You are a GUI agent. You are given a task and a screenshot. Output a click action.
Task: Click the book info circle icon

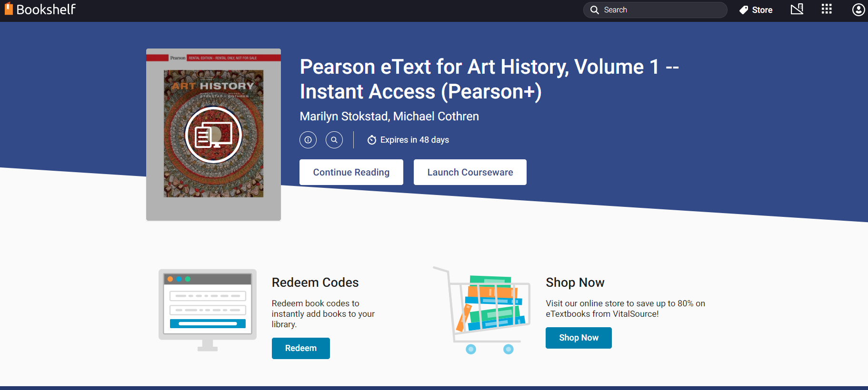tap(308, 139)
